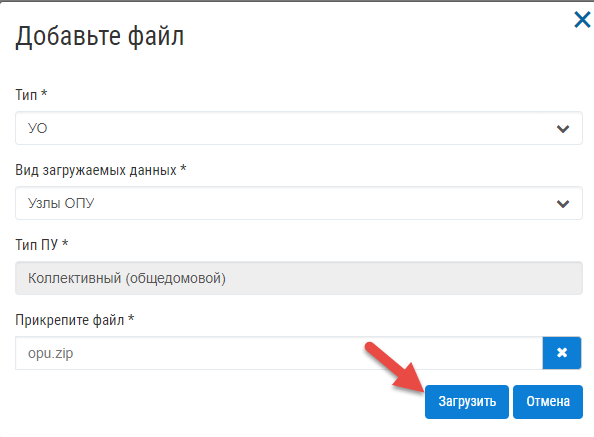Open the Тип dropdown showing УО
This screenshot has width=594, height=437.
299,128
